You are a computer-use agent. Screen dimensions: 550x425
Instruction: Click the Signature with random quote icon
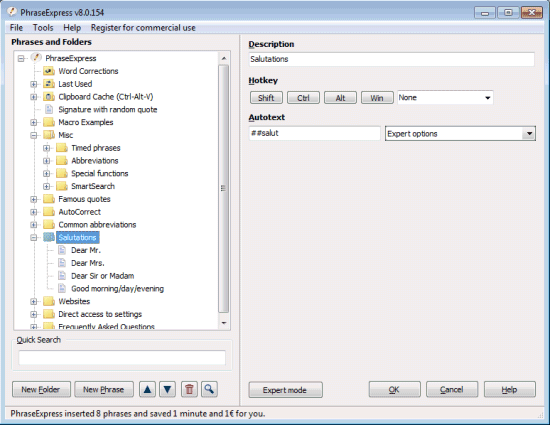(x=49, y=109)
